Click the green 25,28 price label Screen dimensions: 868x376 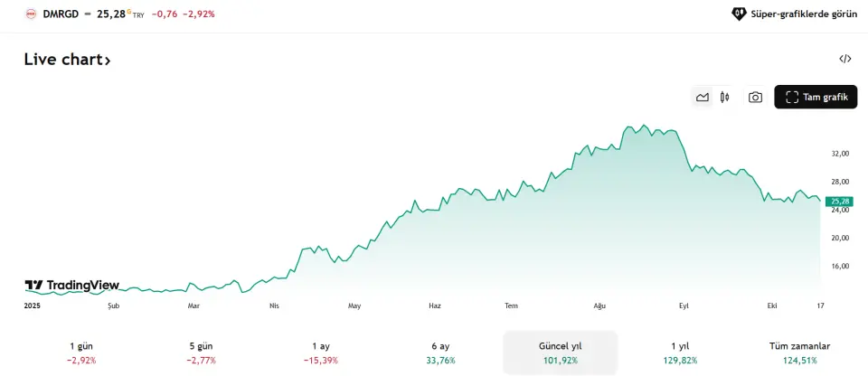pyautogui.click(x=838, y=201)
